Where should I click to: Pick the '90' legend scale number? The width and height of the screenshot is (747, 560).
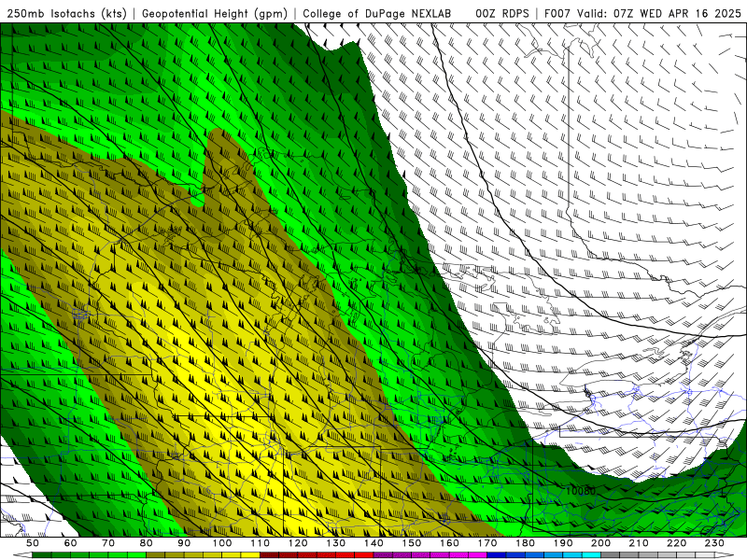pos(184,543)
